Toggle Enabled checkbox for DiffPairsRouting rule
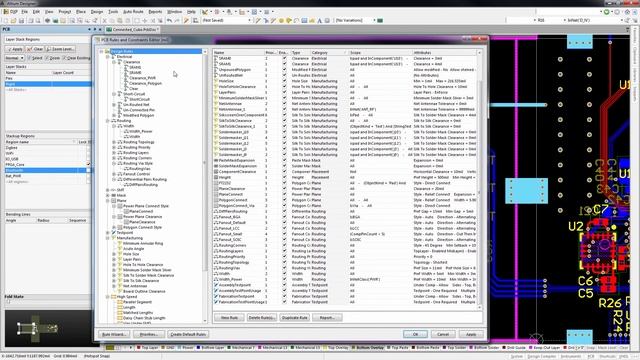Image resolution: width=640 pixels, height=360 pixels. pyautogui.click(x=284, y=211)
